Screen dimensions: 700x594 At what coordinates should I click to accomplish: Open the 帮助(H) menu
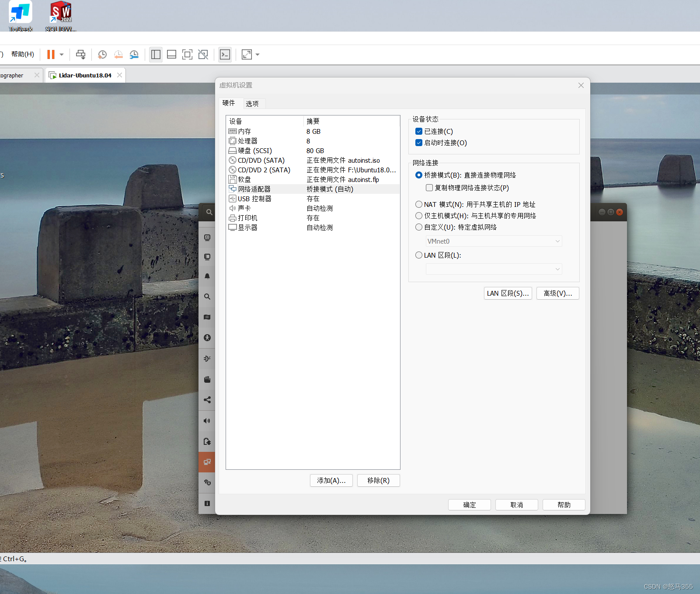tap(22, 54)
